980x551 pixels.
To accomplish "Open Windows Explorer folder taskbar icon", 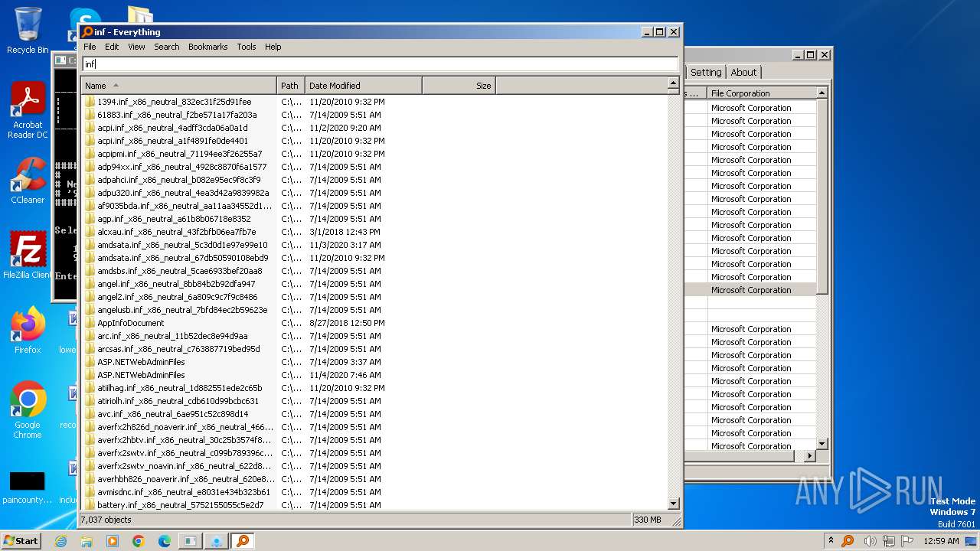I will [x=87, y=541].
